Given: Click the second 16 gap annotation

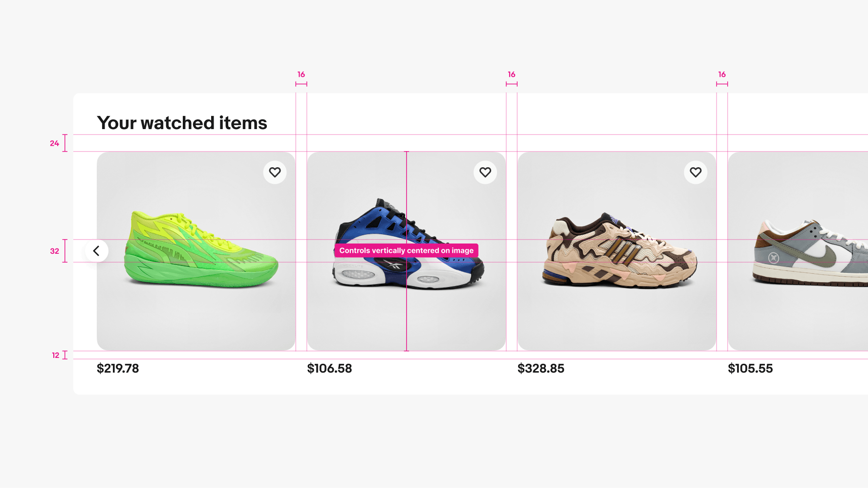Looking at the screenshot, I should click(x=512, y=74).
